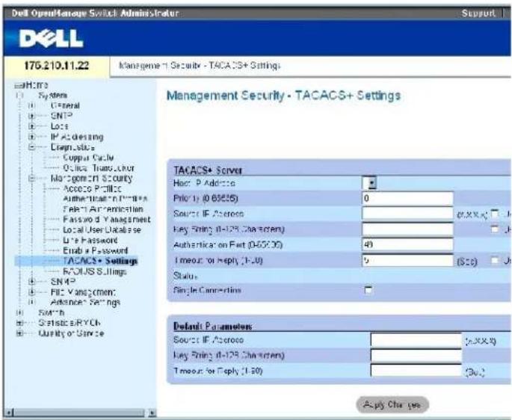Open the RADIUS Settings page

click(x=95, y=271)
